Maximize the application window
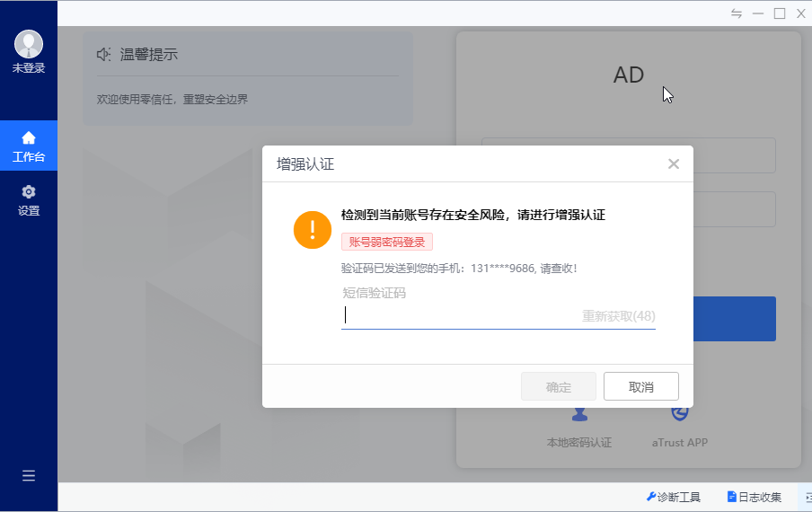The width and height of the screenshot is (812, 512). [x=780, y=13]
